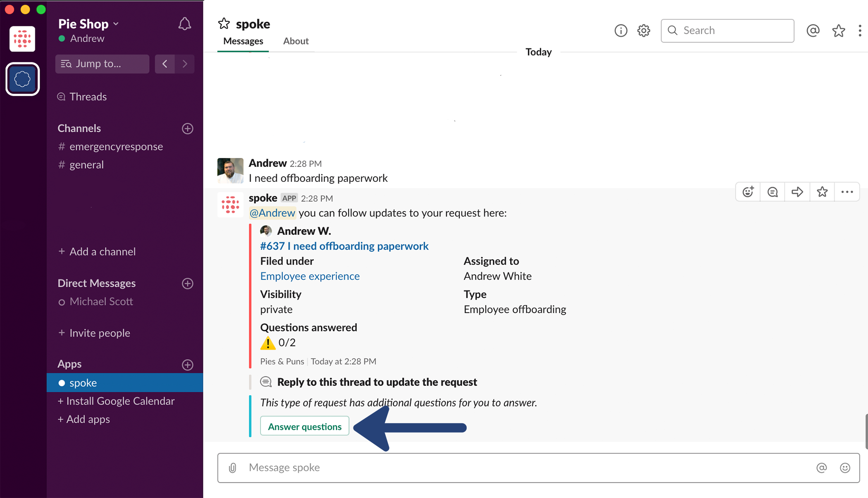Click the @Andrew mention
868x498 pixels.
pos(272,213)
